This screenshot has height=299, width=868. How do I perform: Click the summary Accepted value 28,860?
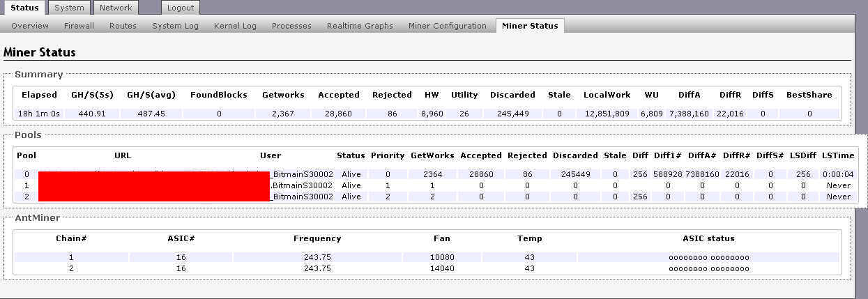pos(339,114)
